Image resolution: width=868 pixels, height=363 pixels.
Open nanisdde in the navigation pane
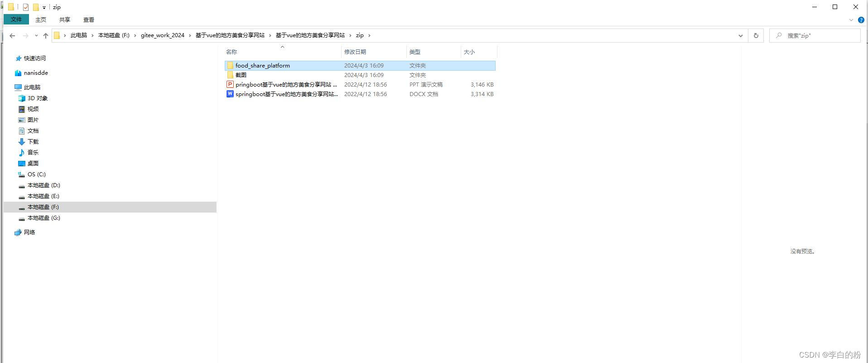(36, 73)
